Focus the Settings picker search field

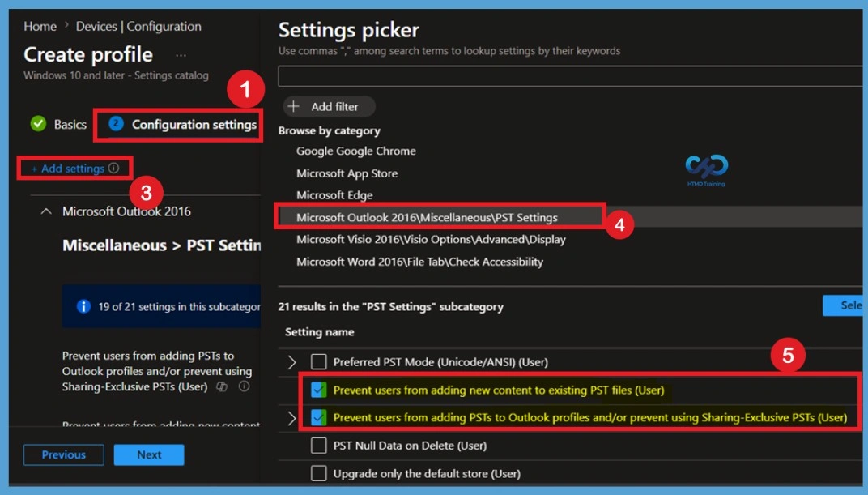coord(570,76)
